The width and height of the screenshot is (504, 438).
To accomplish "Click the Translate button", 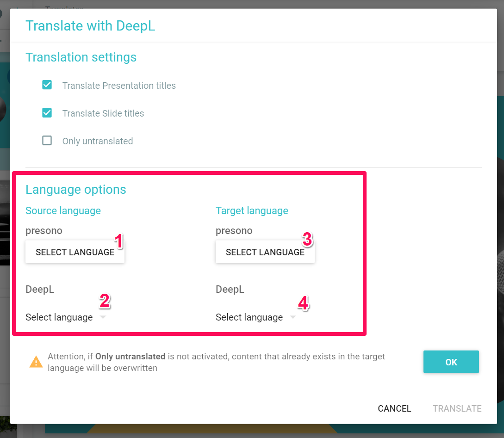I will pyautogui.click(x=457, y=408).
